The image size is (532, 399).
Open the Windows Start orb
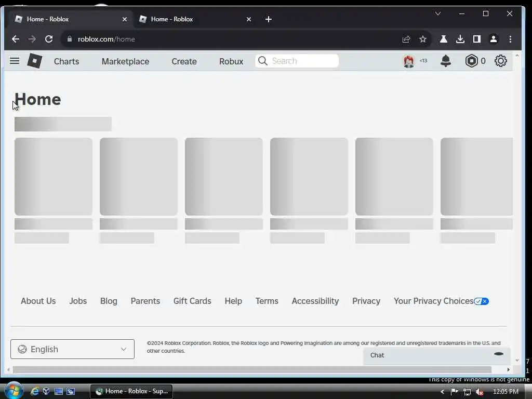[x=14, y=391]
